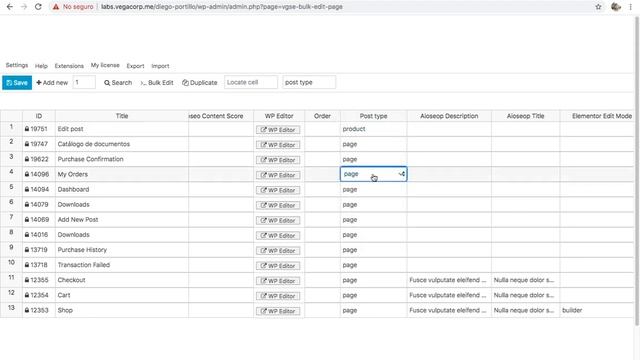This screenshot has width=640, height=360.
Task: Click title cell 'Purchase Confirmation'
Action: [x=122, y=159]
